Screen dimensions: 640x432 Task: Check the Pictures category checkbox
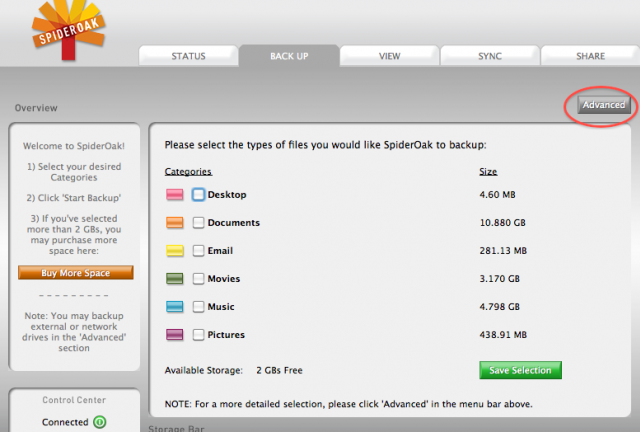click(198, 334)
